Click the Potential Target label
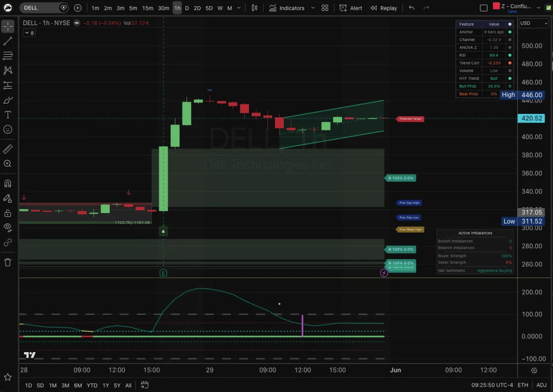This screenshot has height=392, width=553. coord(410,119)
